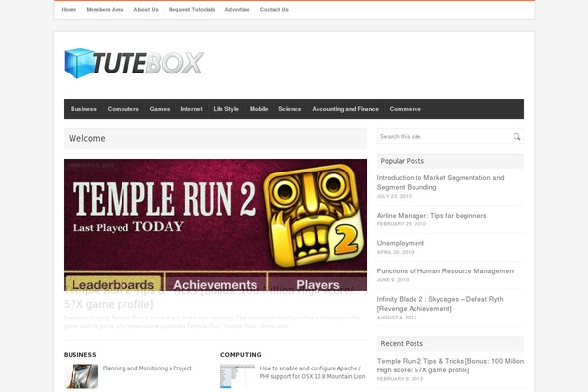Click the COMPUTING section heading
The height and width of the screenshot is (392, 588).
[241, 355]
